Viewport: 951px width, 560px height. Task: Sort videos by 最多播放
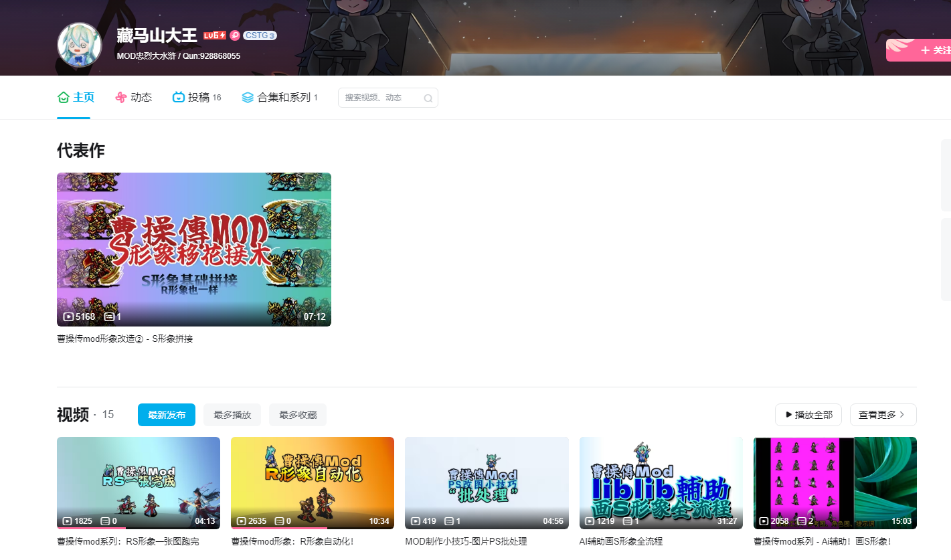click(232, 415)
